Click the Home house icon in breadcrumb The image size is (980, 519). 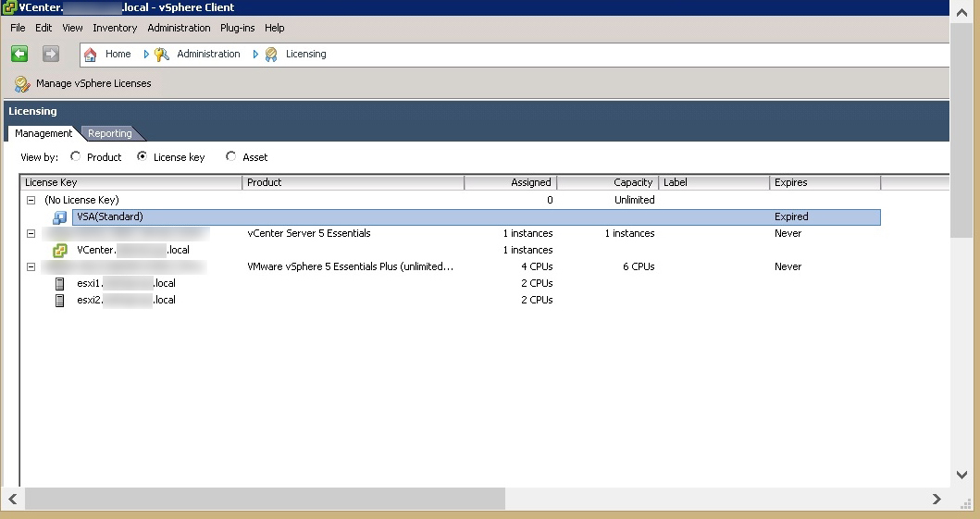tap(90, 55)
